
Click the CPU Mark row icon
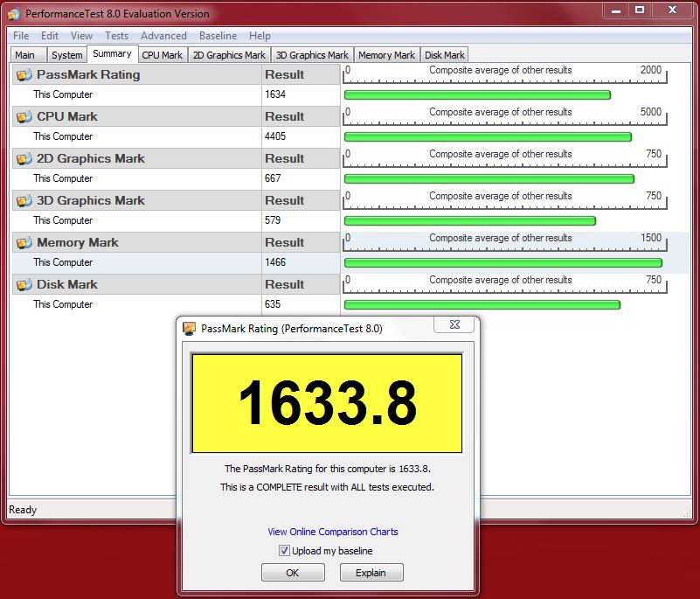point(24,116)
